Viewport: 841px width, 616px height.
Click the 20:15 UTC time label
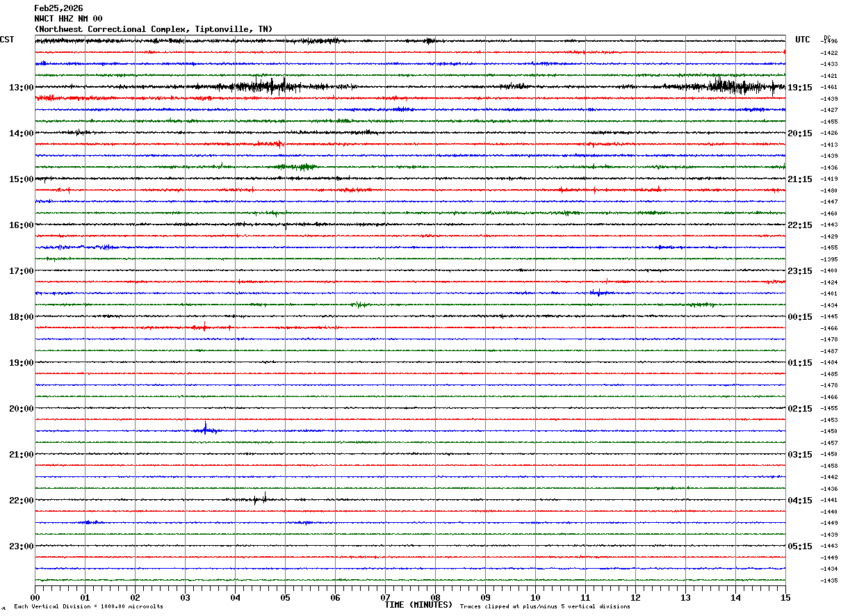pyautogui.click(x=800, y=133)
